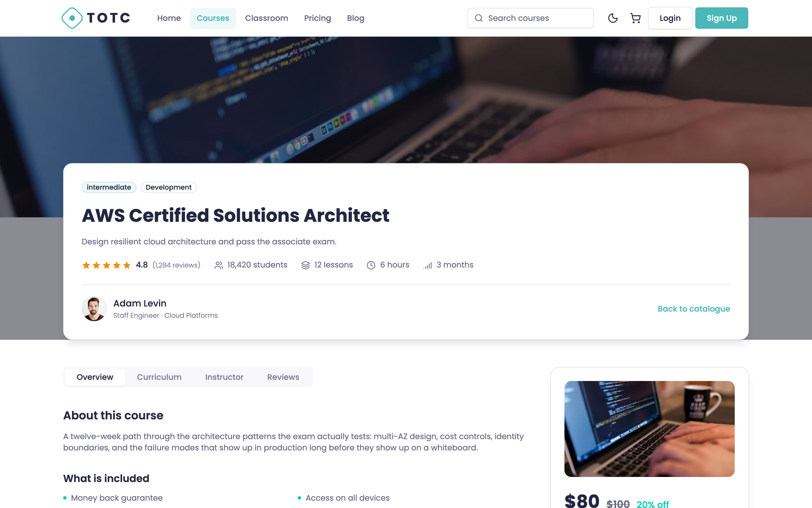Click the signal-bars icon beside 3 months
The image size is (812, 508).
point(428,265)
